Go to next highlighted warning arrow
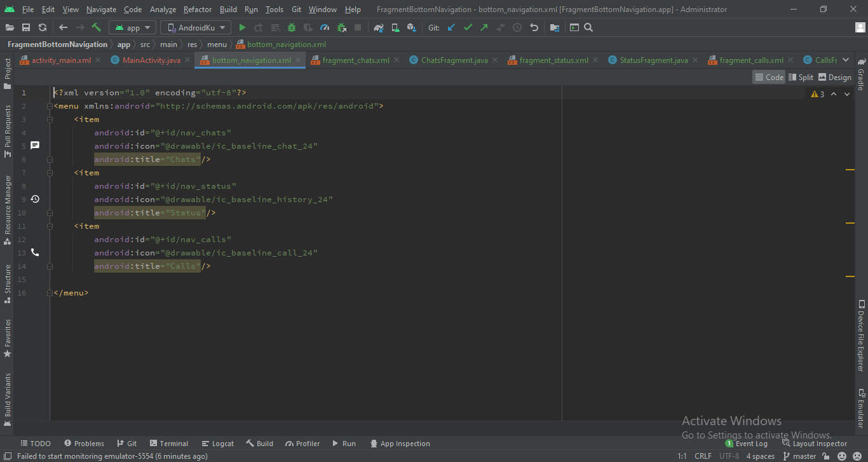Image resolution: width=868 pixels, height=462 pixels. pos(846,94)
